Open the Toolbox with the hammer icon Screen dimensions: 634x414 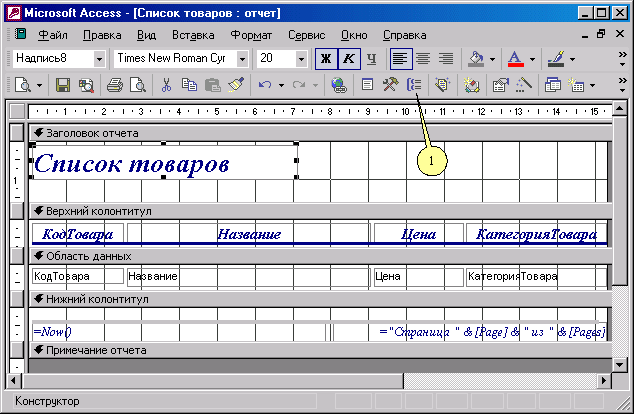coord(392,86)
